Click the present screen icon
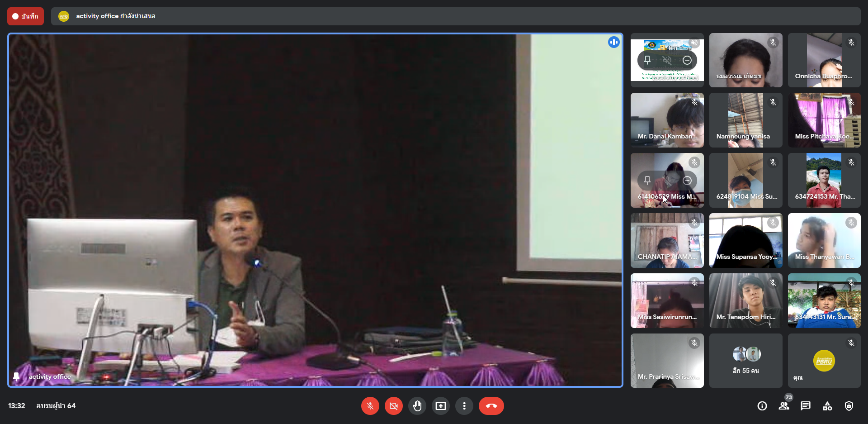Image resolution: width=868 pixels, height=424 pixels. coord(440,406)
